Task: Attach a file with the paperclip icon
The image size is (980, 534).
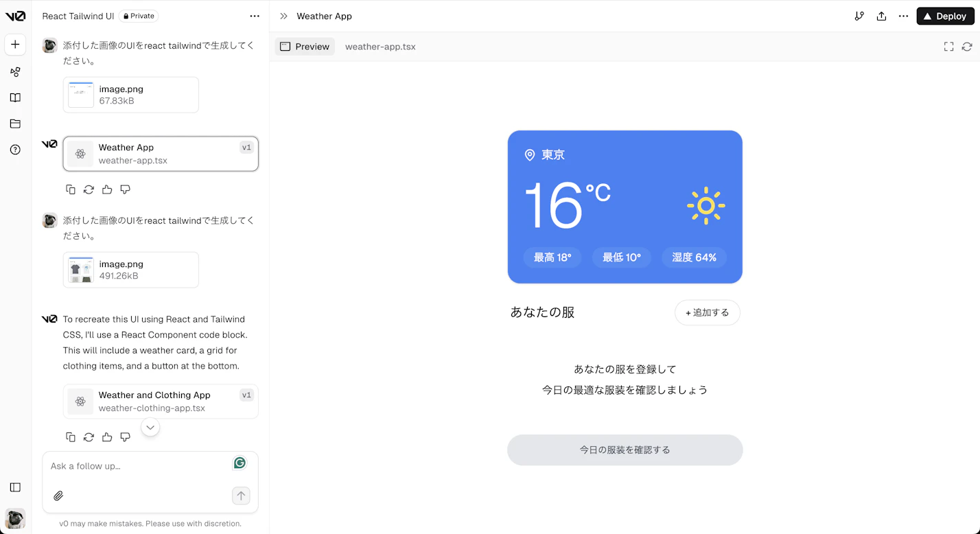Action: [x=59, y=496]
